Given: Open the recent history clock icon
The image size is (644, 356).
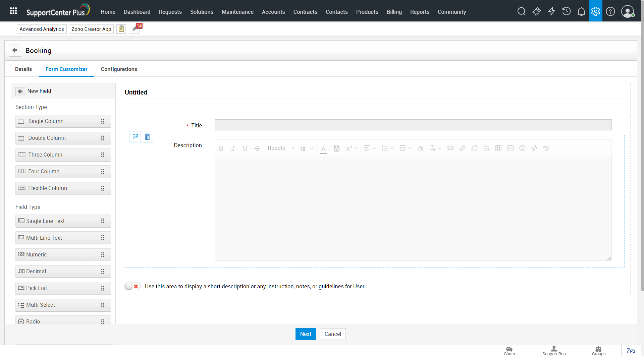Looking at the screenshot, I should (566, 11).
